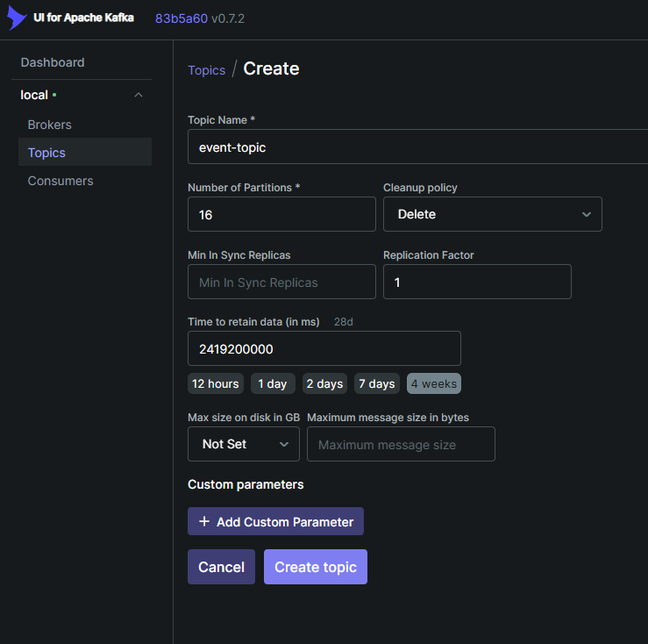Click the plus icon on Add Custom Parameter
Image resolution: width=648 pixels, height=644 pixels.
point(204,521)
